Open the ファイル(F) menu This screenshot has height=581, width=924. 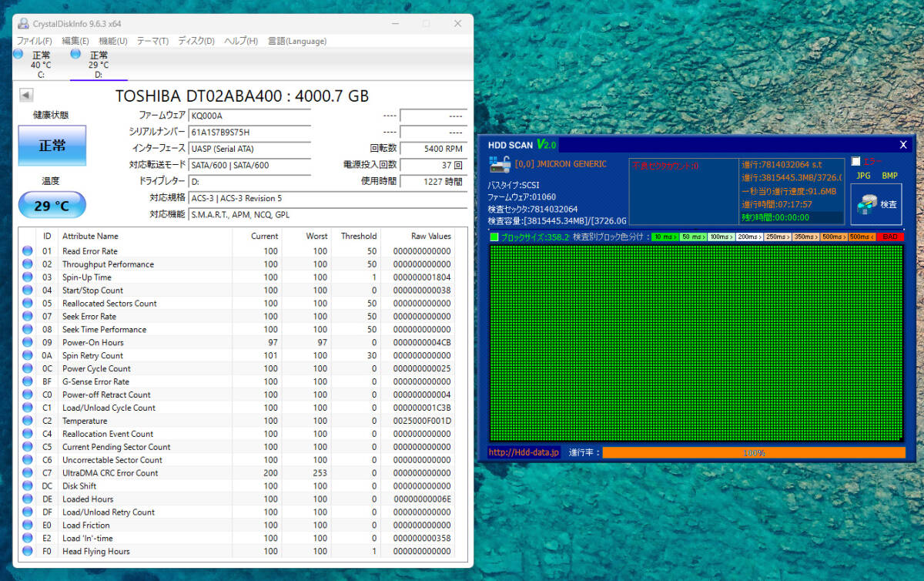click(x=35, y=41)
